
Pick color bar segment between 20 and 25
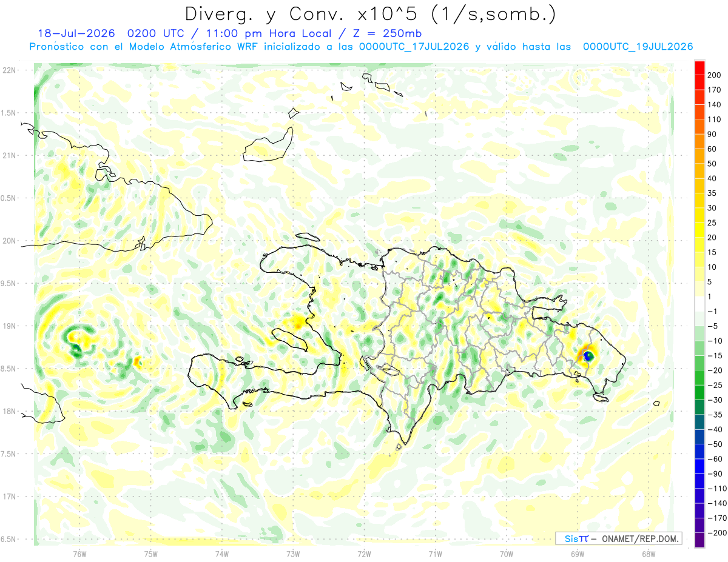pos(699,230)
